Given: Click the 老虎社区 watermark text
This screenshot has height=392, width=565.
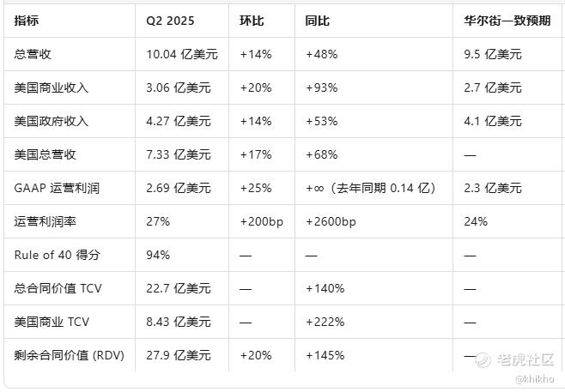Looking at the screenshot, I should coord(526,359).
